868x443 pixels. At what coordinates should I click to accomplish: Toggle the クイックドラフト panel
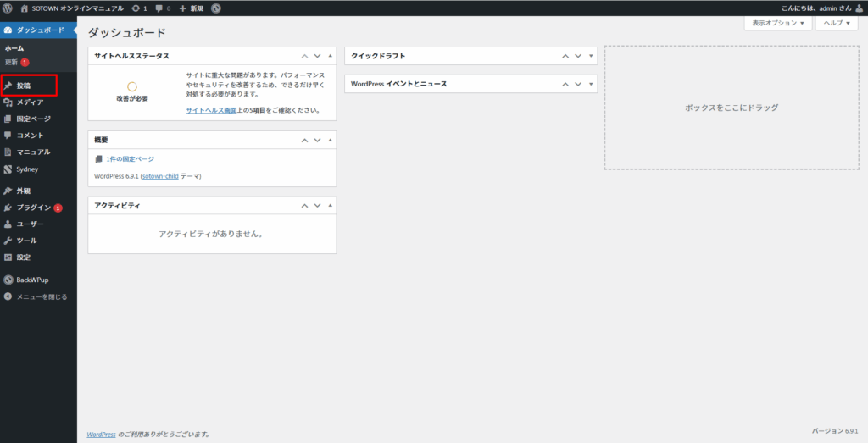(x=592, y=56)
